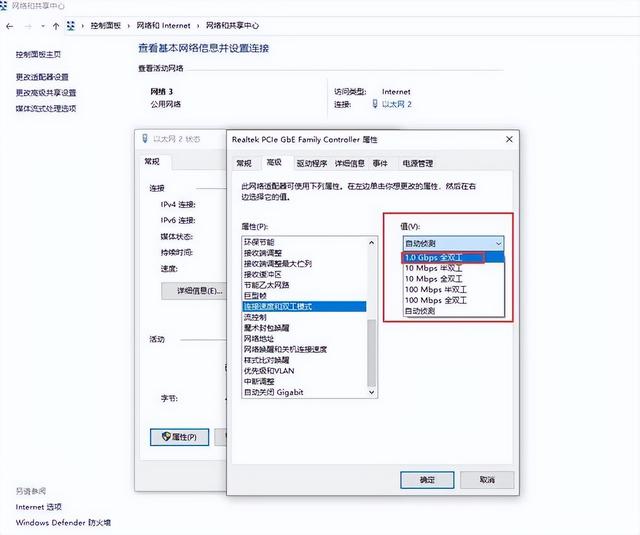Select the 高级 tab
640x535 pixels.
point(274,162)
